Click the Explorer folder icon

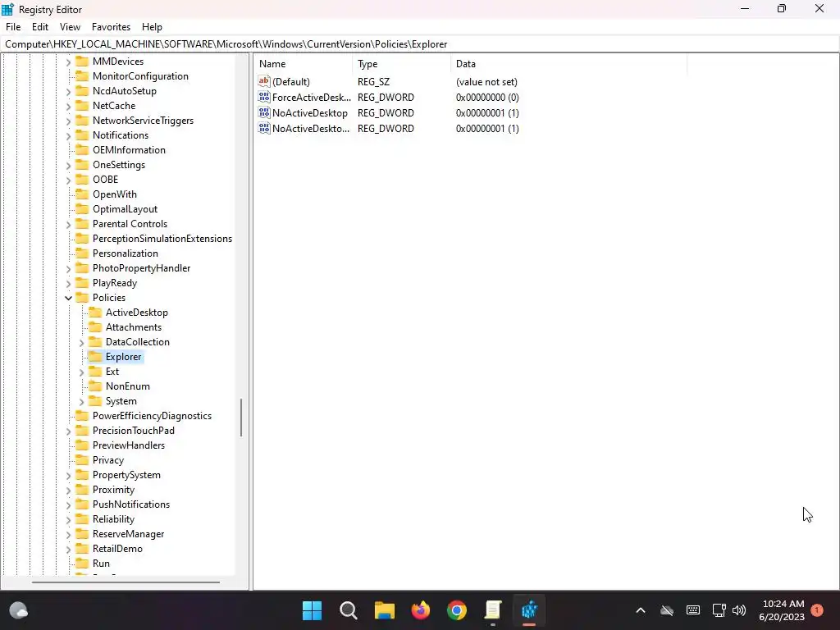click(95, 356)
